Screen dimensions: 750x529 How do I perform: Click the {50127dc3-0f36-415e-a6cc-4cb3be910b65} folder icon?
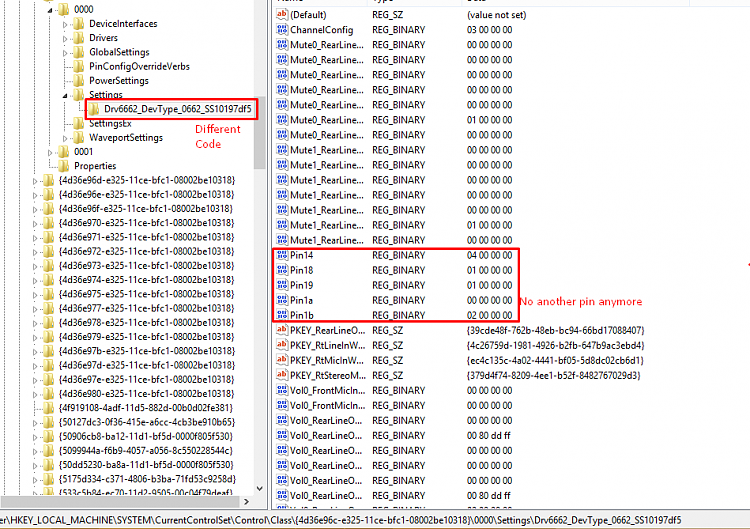(x=48, y=422)
